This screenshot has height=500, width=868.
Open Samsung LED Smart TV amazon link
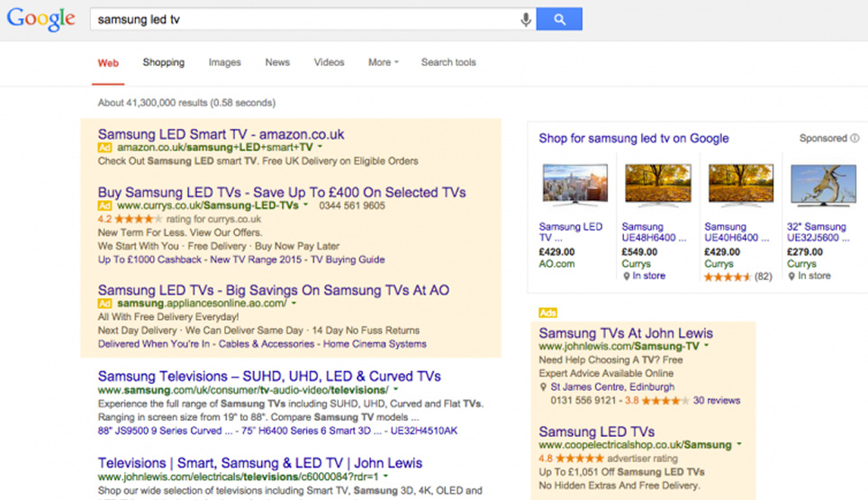[x=221, y=134]
